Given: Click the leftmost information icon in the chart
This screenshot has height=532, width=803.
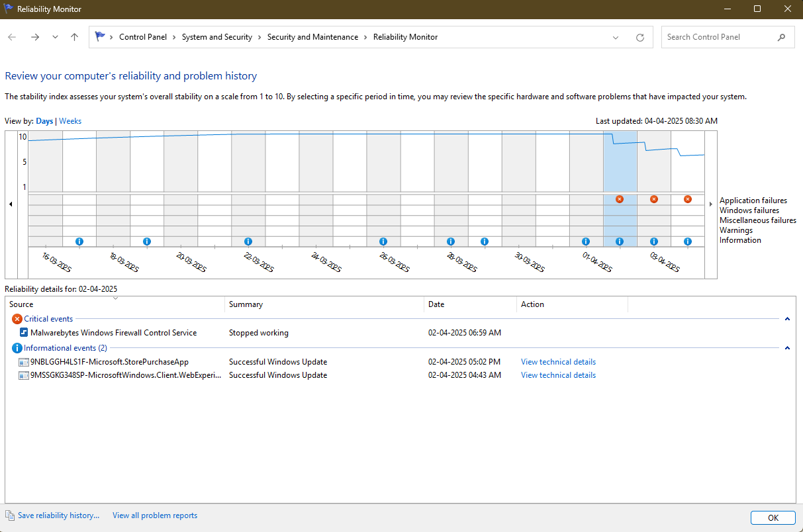Looking at the screenshot, I should (x=79, y=242).
